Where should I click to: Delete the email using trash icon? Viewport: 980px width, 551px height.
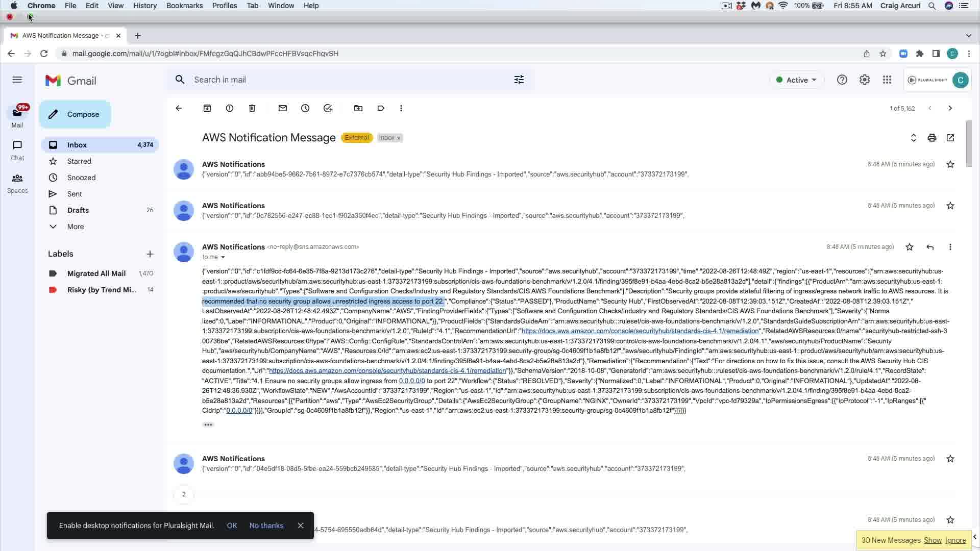tap(252, 108)
